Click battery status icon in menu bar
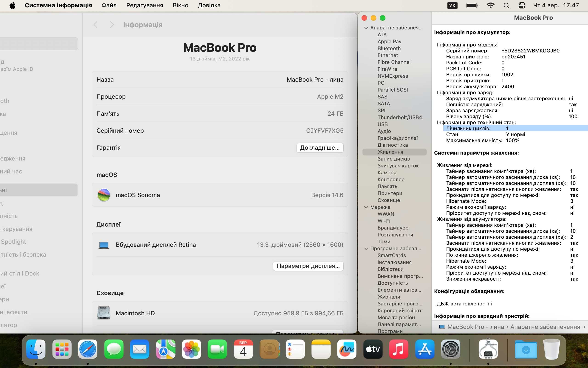 tap(472, 5)
